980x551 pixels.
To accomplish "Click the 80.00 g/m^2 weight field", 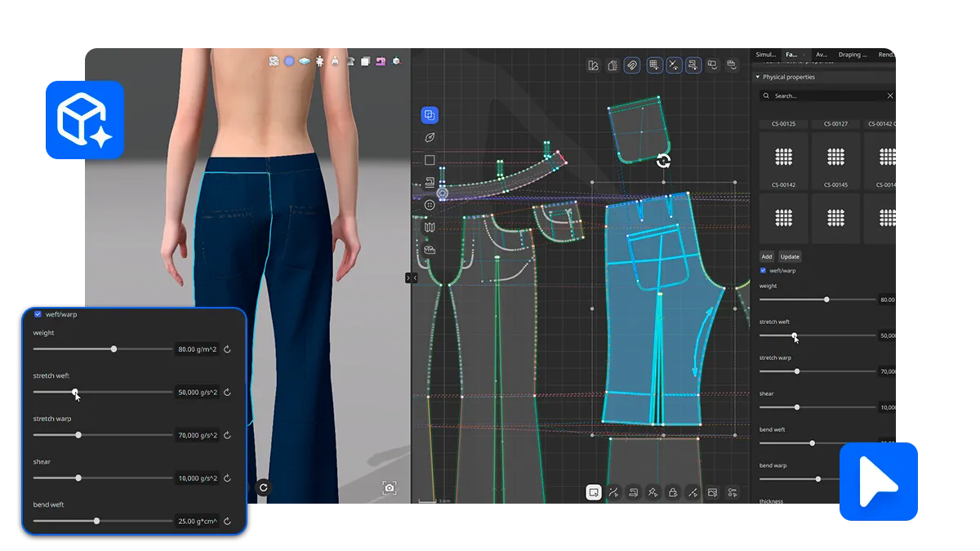I will (197, 349).
